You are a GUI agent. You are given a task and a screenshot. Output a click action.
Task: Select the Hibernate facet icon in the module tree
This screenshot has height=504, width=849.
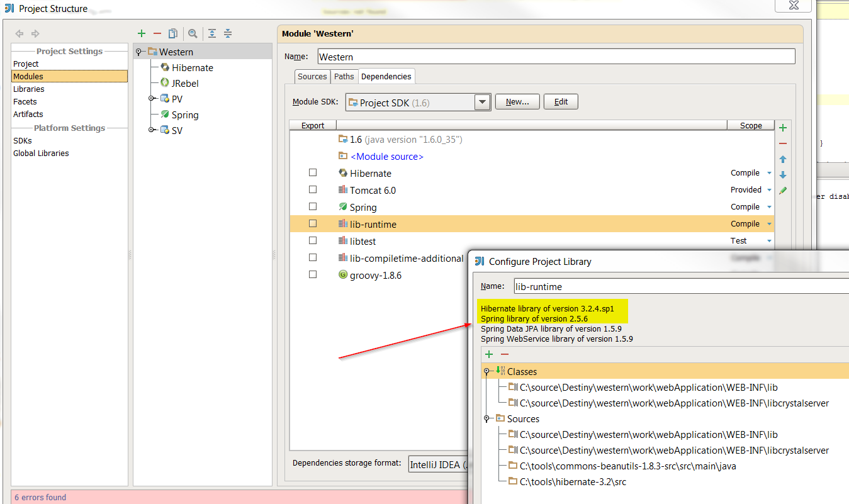coord(165,67)
